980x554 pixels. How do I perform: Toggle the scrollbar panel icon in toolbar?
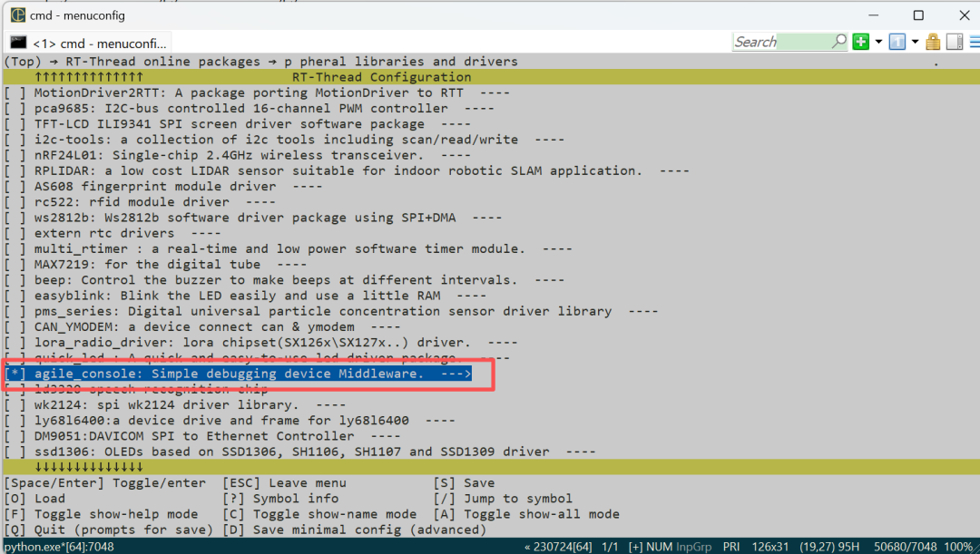point(954,42)
